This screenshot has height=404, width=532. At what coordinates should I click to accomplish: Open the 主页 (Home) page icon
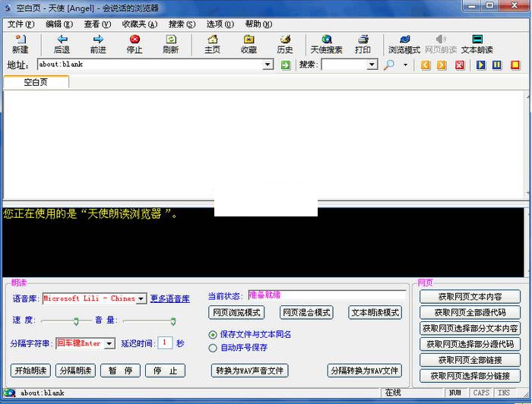pyautogui.click(x=213, y=44)
